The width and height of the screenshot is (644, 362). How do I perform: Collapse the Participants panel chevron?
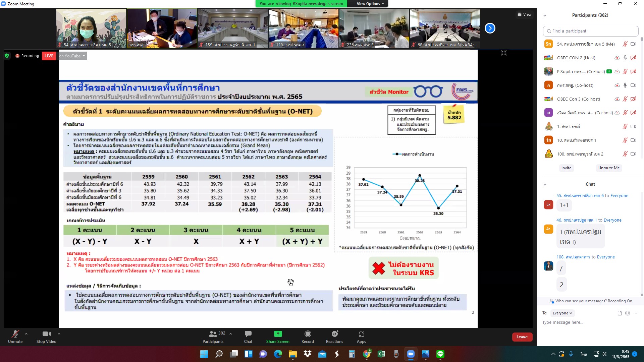coord(545,15)
